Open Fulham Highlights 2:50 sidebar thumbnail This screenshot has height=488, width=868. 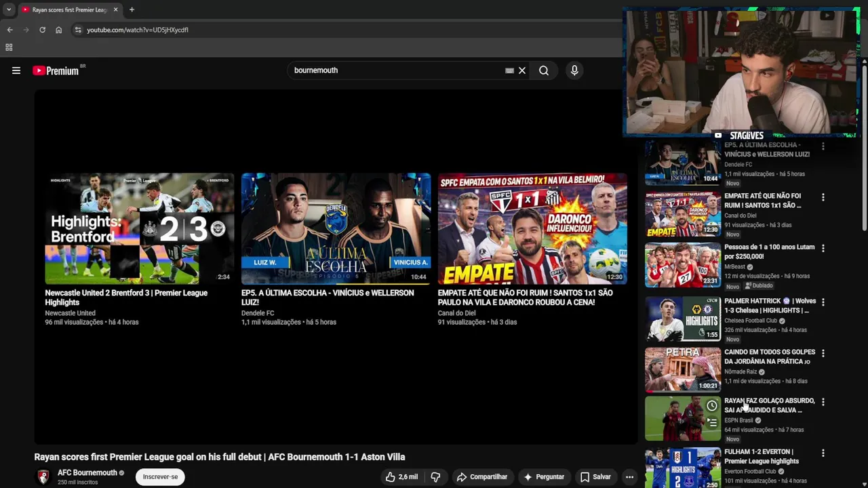683,468
